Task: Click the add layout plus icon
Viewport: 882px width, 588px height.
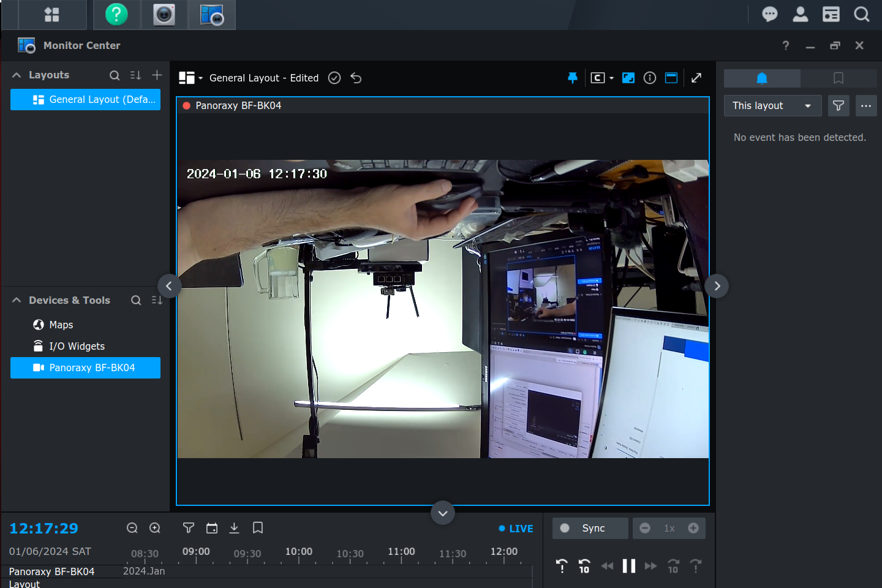Action: pos(157,75)
